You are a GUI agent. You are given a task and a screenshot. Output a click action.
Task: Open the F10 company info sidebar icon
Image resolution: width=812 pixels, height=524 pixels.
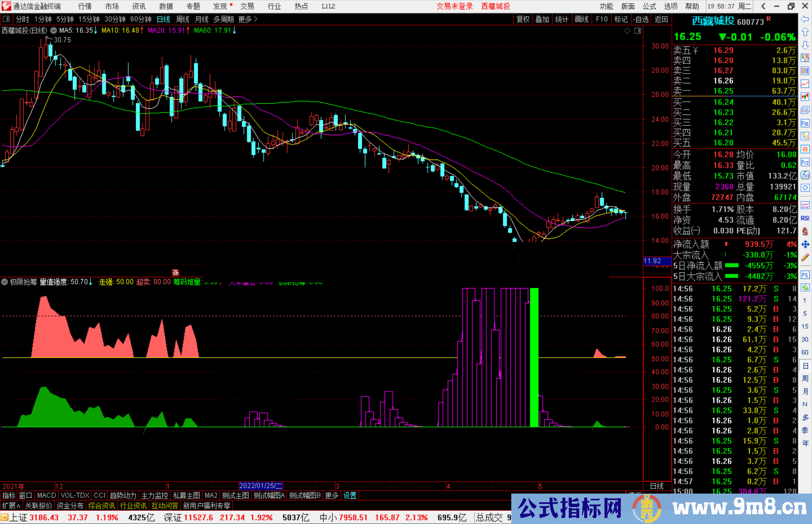pyautogui.click(x=805, y=123)
